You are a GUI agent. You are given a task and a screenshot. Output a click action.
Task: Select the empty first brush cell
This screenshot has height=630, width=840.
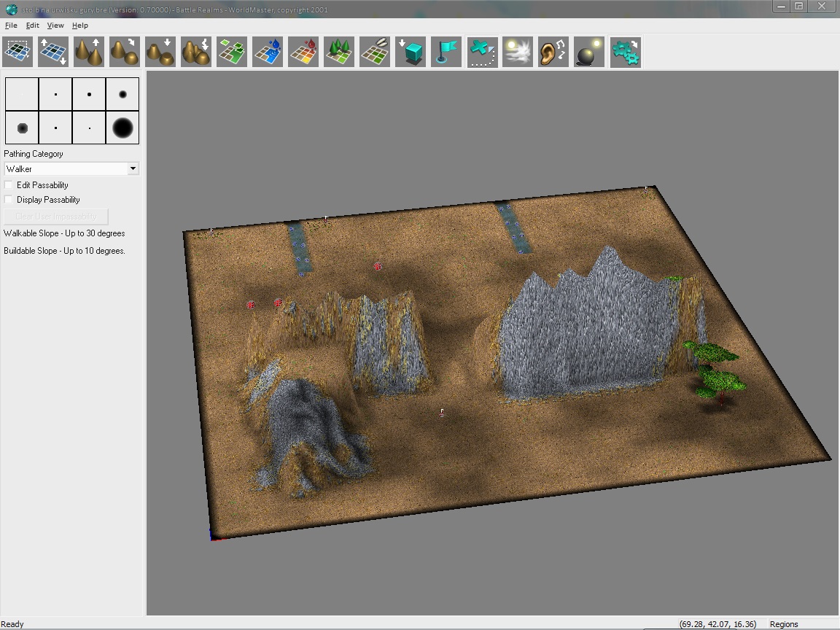[22, 94]
